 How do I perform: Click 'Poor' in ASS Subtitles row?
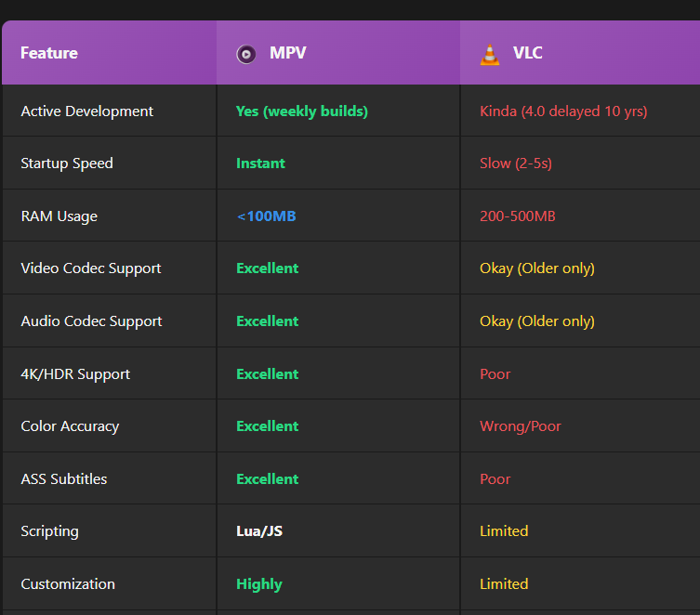[x=495, y=479]
